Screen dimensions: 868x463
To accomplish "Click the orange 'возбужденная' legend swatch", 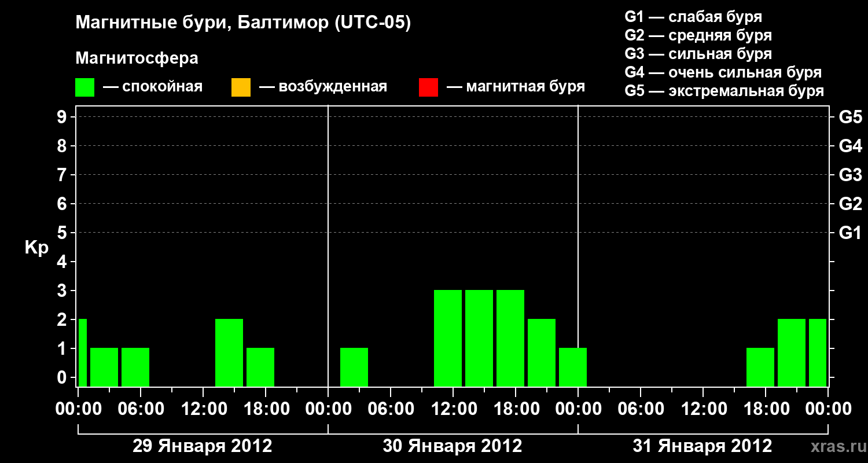I will 241,87.
